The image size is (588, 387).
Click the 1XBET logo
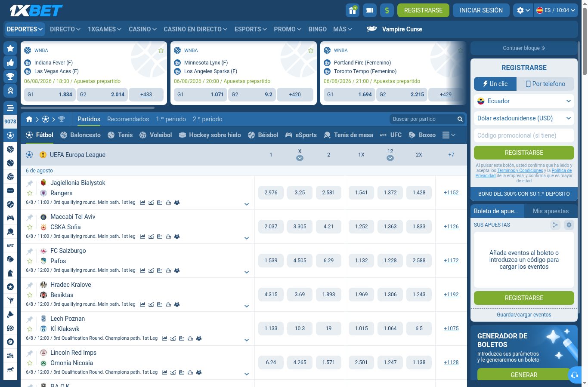pyautogui.click(x=36, y=10)
